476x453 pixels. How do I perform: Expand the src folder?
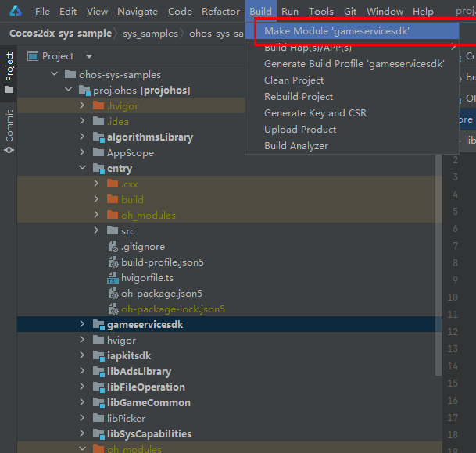pos(96,230)
